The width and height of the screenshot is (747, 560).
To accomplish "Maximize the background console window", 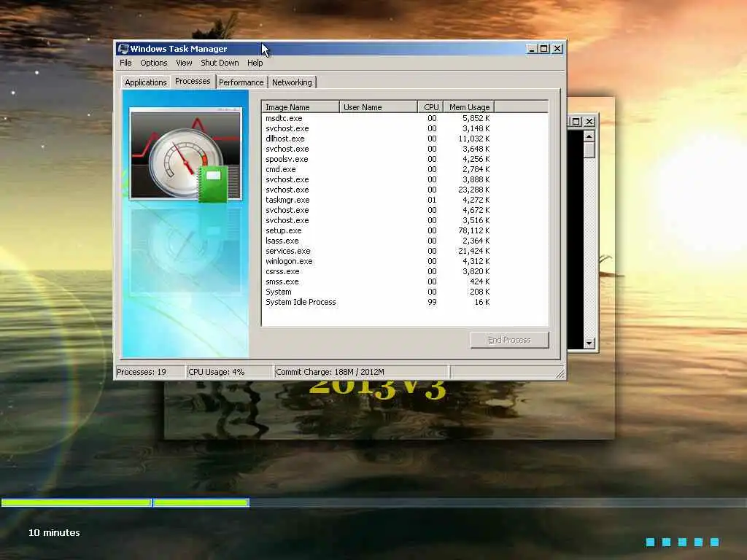I will 576,122.
